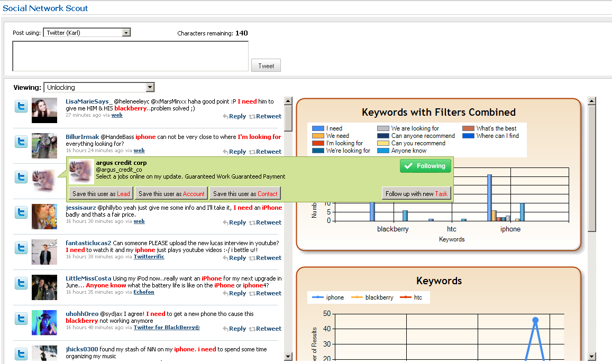
Task: Open uhohh0reo username link
Action: click(x=82, y=314)
